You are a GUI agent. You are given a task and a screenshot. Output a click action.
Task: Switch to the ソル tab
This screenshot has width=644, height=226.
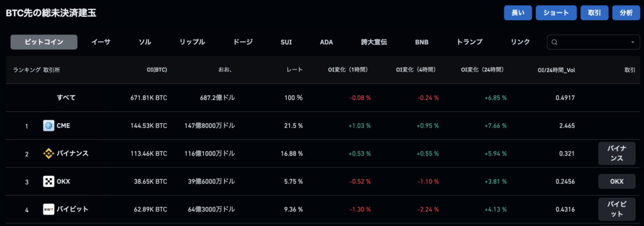pos(145,42)
